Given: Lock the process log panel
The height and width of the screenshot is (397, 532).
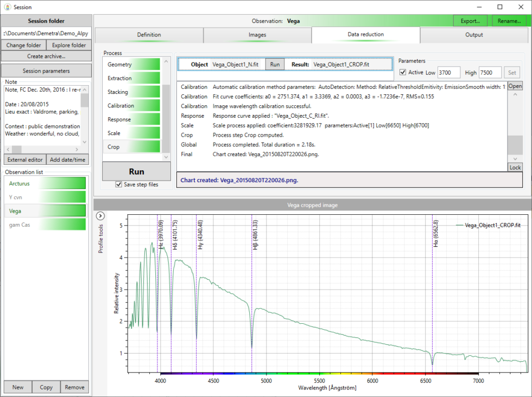Looking at the screenshot, I should tap(515, 167).
